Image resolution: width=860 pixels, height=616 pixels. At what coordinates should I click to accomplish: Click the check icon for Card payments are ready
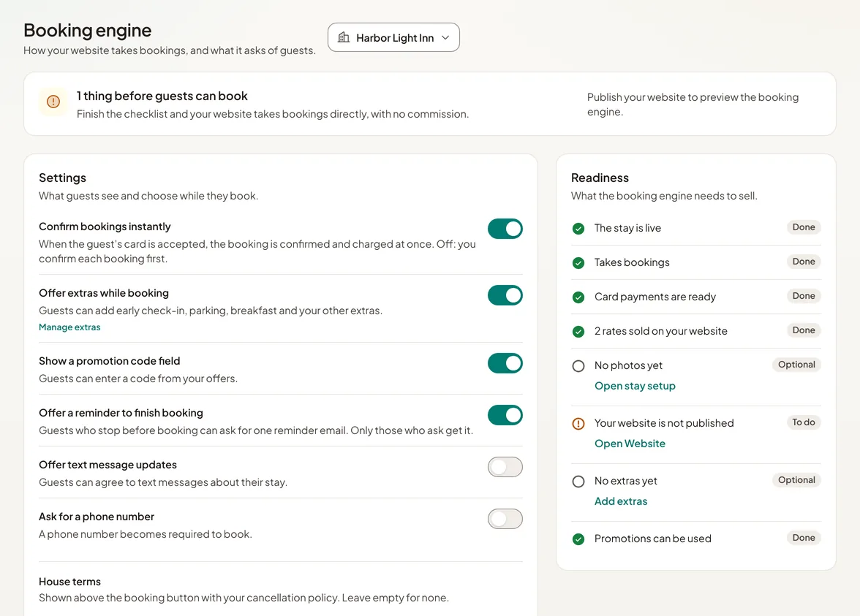click(x=578, y=297)
